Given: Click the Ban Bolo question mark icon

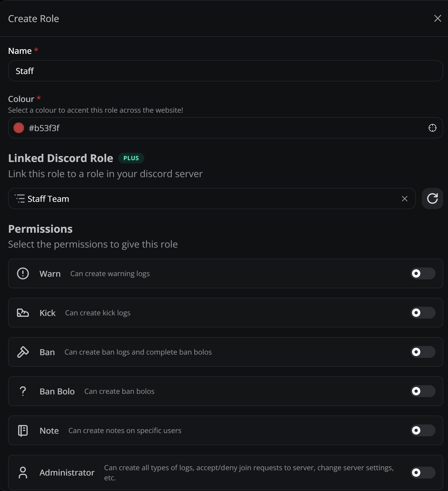Looking at the screenshot, I should point(23,391).
